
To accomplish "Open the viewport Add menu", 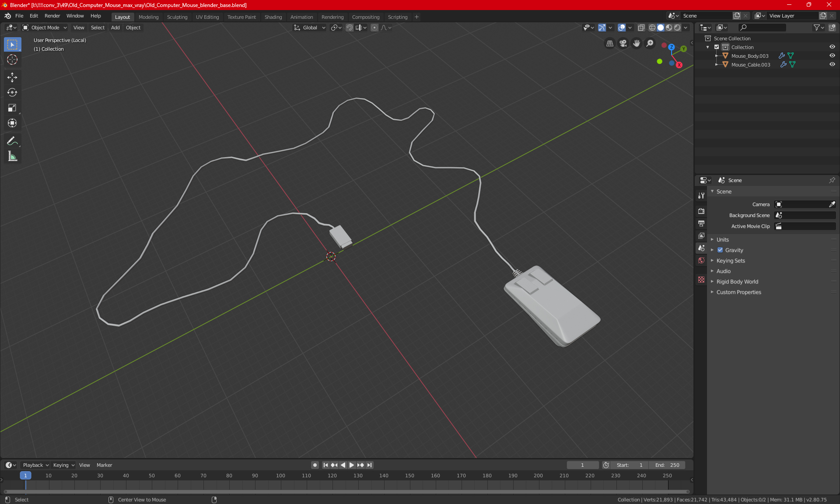I will click(115, 28).
